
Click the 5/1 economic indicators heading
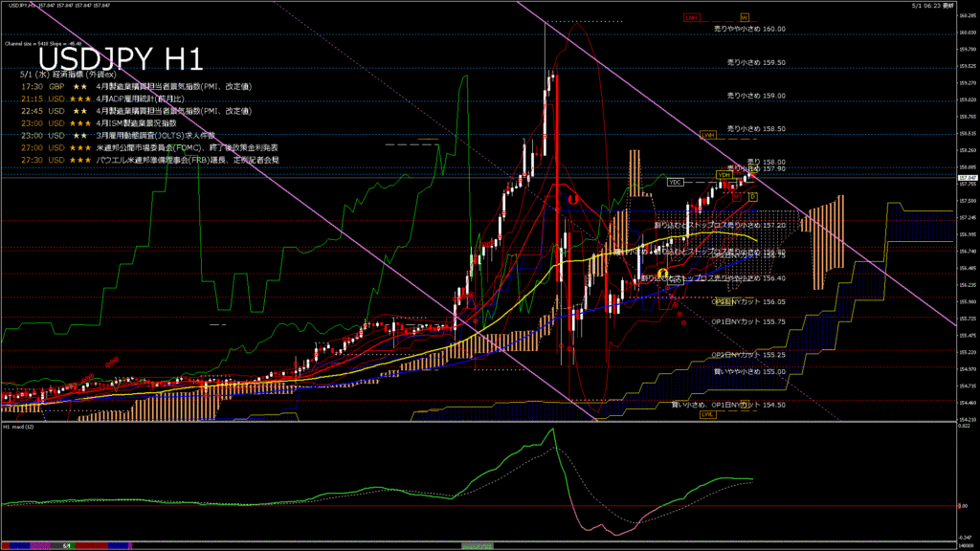[x=68, y=75]
